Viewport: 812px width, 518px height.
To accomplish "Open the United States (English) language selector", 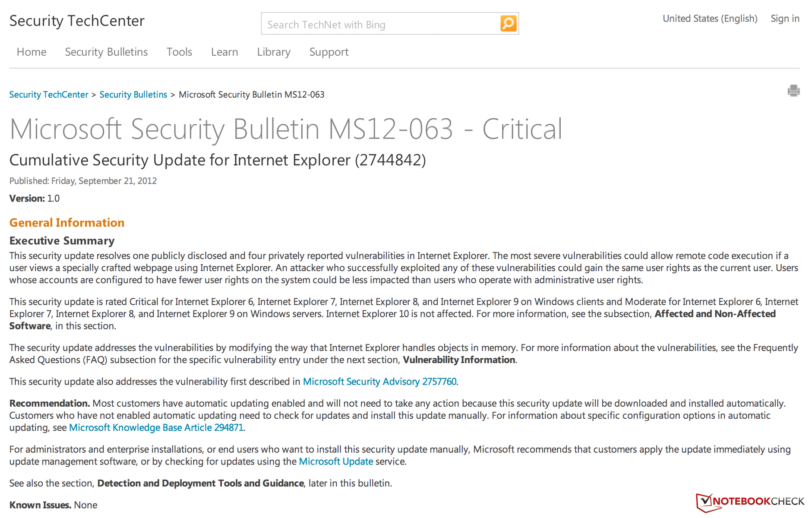I will click(710, 19).
